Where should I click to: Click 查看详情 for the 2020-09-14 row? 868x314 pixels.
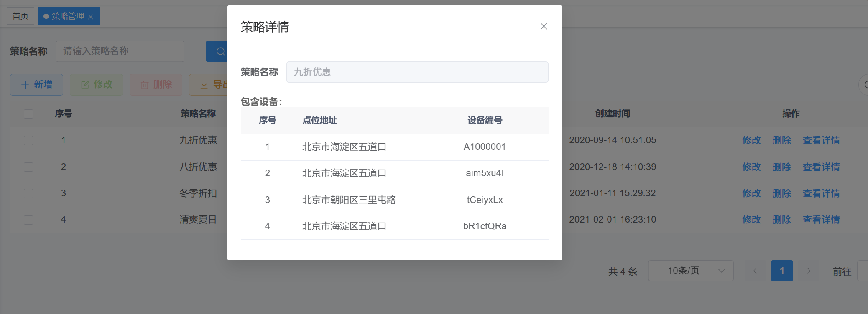821,140
